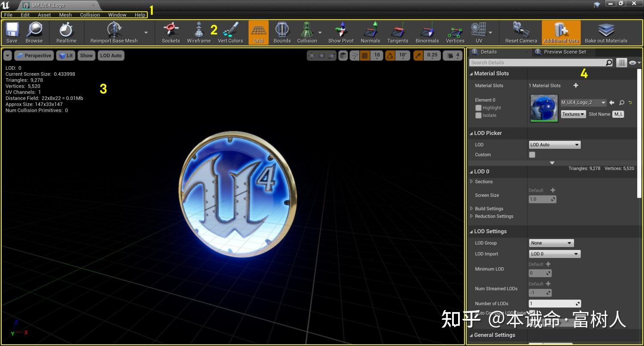
Task: Use selected asset arrow for material
Action: pos(612,103)
